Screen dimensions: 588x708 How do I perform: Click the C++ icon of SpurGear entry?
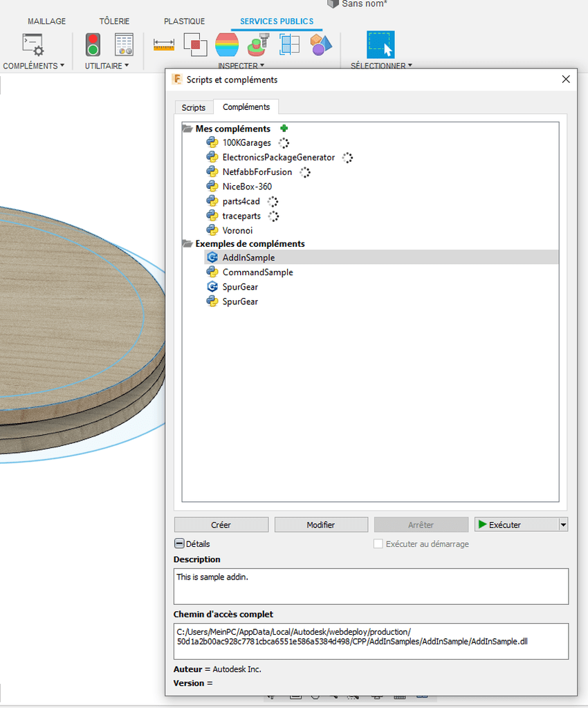(212, 287)
